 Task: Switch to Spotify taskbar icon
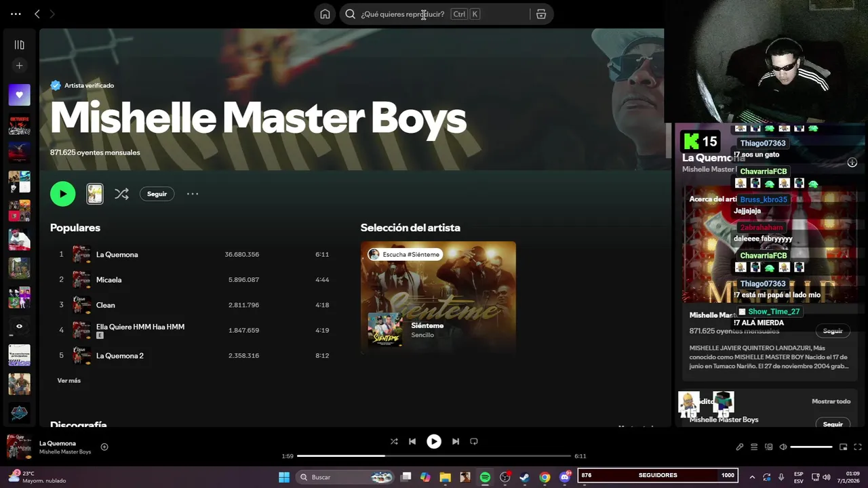(485, 477)
